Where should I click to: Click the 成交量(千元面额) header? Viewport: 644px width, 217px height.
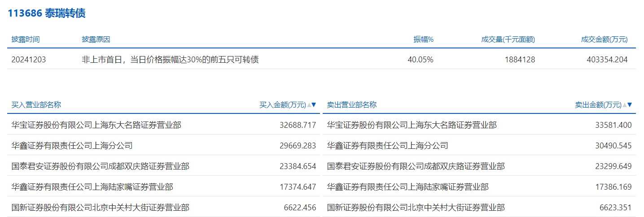pyautogui.click(x=508, y=39)
